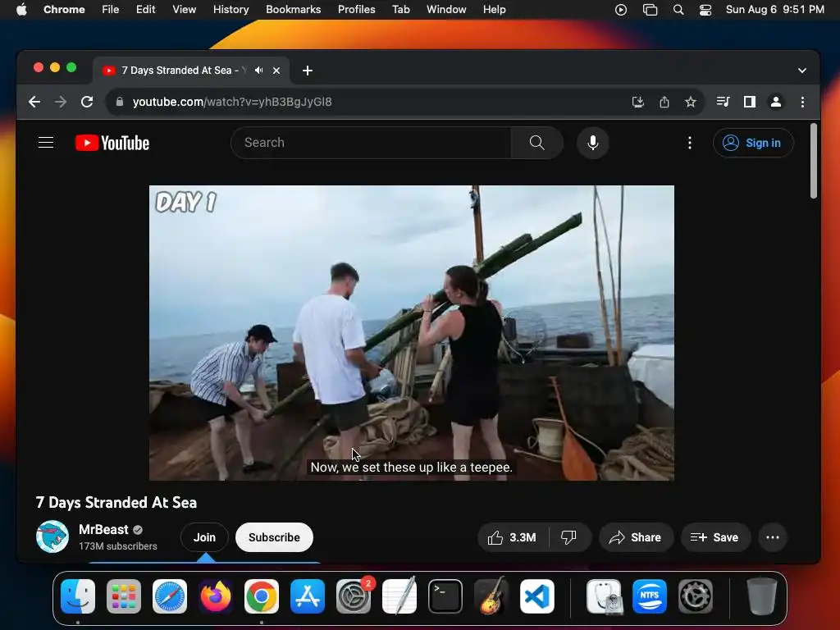840x630 pixels.
Task: Click the YouTube search magnifier button
Action: coord(536,143)
